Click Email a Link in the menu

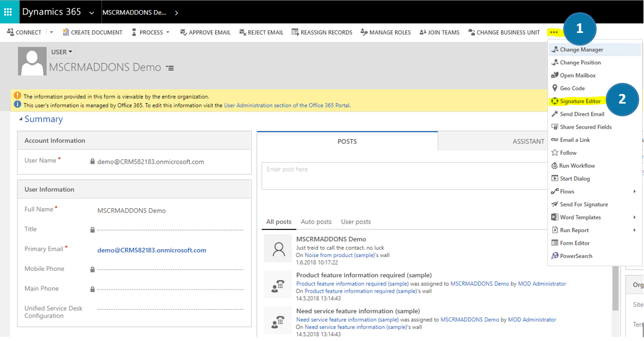coord(595,140)
